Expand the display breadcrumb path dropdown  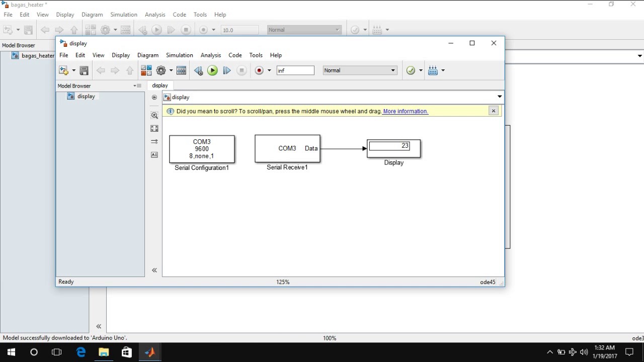pos(500,97)
